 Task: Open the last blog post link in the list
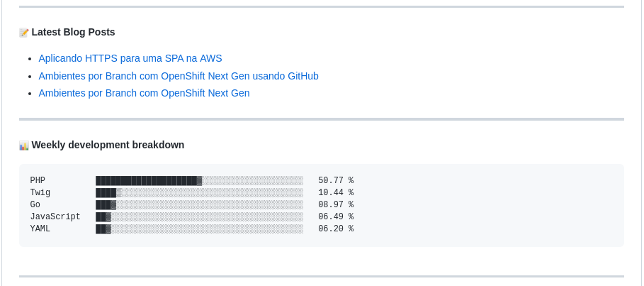click(144, 93)
